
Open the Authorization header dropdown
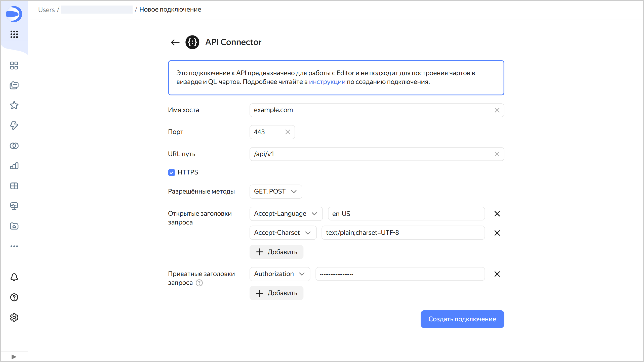pyautogui.click(x=279, y=274)
